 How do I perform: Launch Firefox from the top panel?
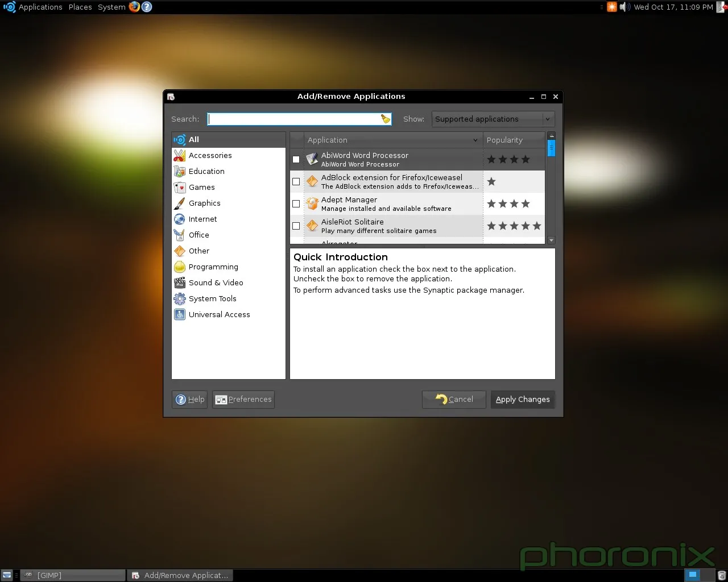134,7
